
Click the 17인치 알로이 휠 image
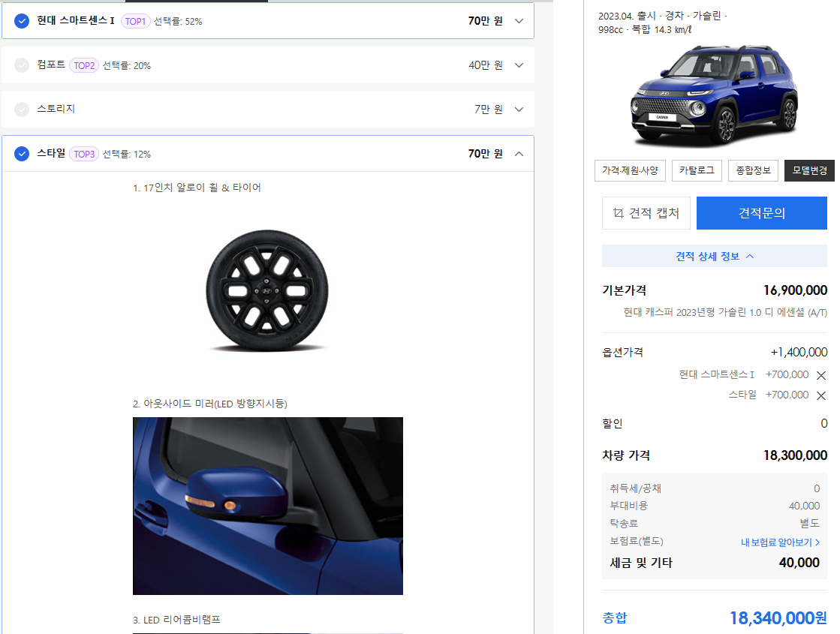pyautogui.click(x=267, y=291)
